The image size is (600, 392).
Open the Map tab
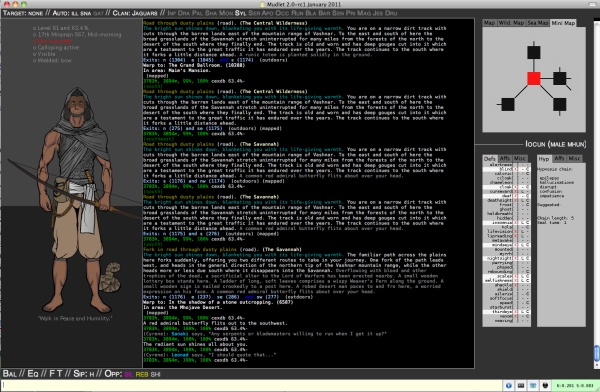pos(489,23)
